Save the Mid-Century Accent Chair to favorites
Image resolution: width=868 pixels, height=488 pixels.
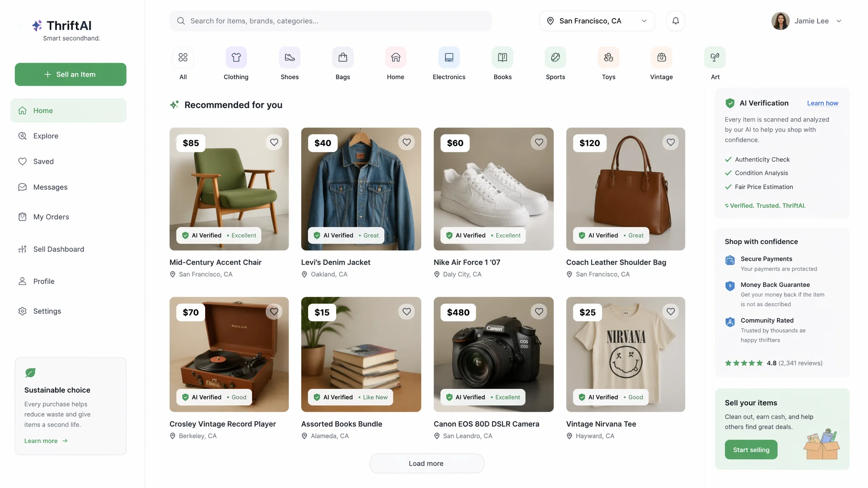pos(274,142)
